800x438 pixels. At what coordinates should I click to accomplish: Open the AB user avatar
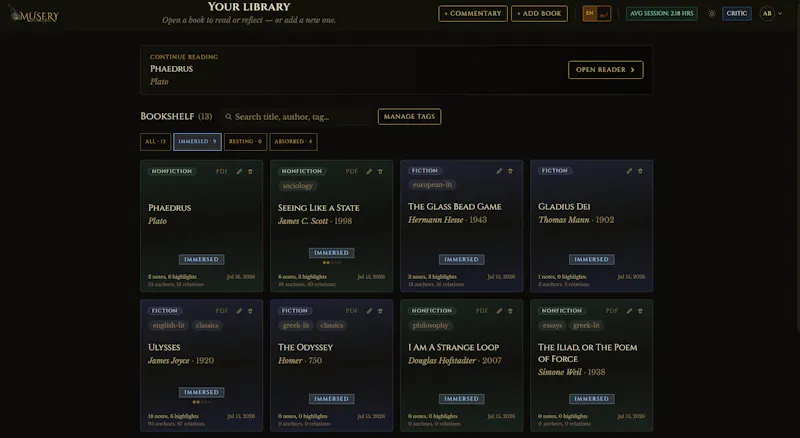coord(767,14)
